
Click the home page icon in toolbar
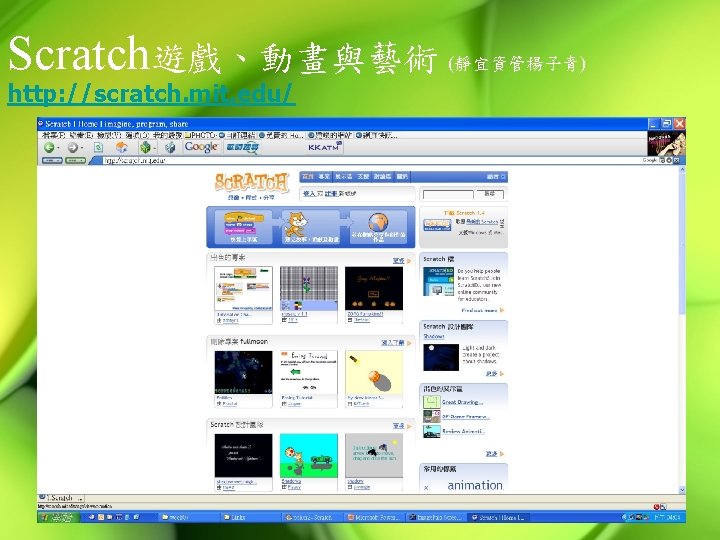pyautogui.click(x=121, y=147)
